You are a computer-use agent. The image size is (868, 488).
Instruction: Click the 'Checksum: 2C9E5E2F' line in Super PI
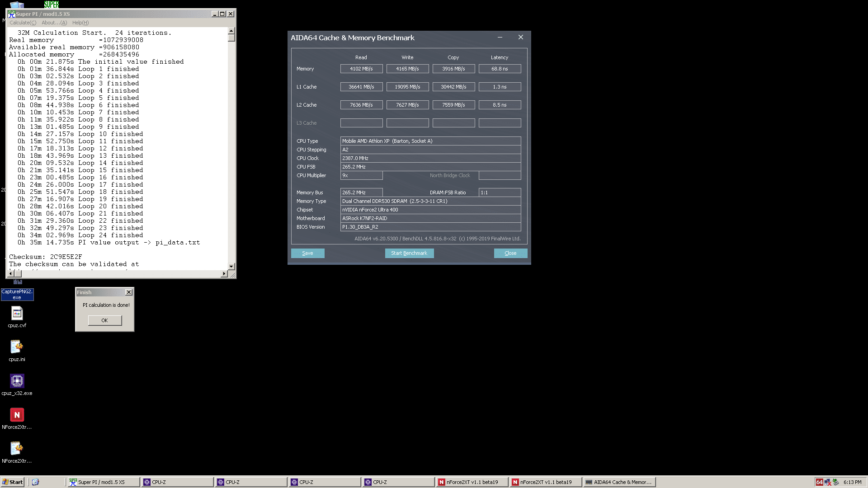coord(46,257)
